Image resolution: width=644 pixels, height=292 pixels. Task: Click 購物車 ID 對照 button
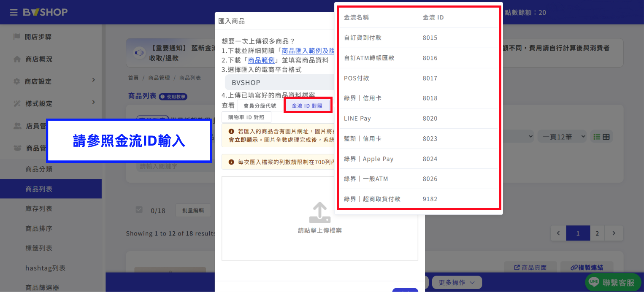click(x=246, y=117)
